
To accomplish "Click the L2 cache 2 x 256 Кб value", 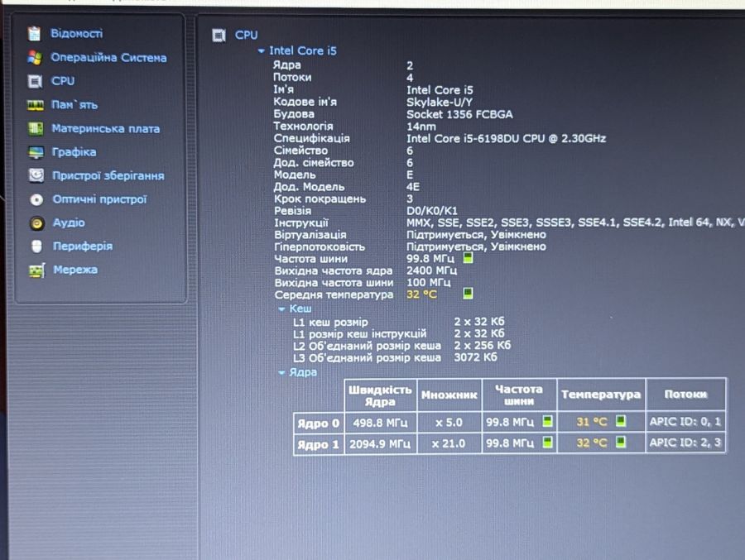I will pos(483,345).
